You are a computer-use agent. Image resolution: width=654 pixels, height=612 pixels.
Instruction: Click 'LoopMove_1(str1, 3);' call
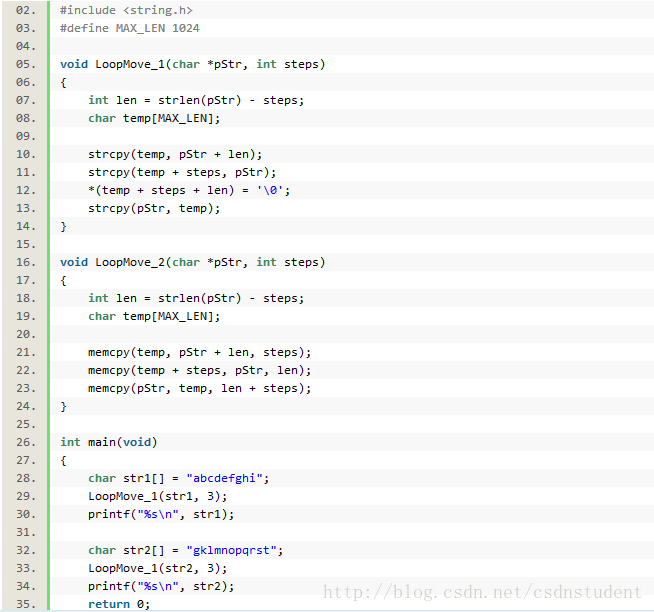click(157, 496)
